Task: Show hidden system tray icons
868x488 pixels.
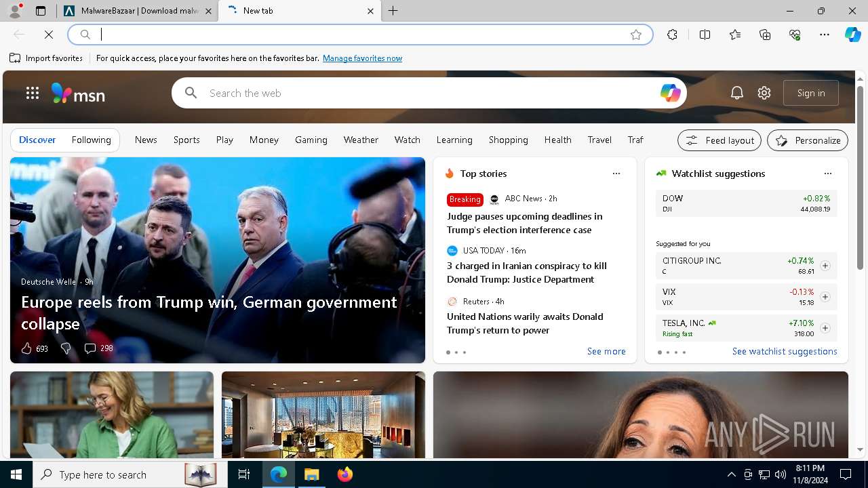Action: [731, 474]
